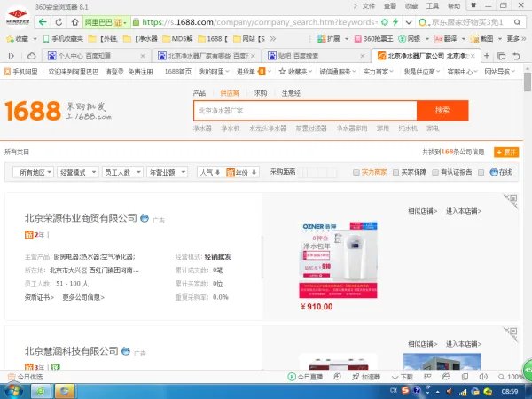Screen dimensions: 532x399
Task: Click 进入本店铺 for 荣源伟业
Action: click(x=464, y=211)
